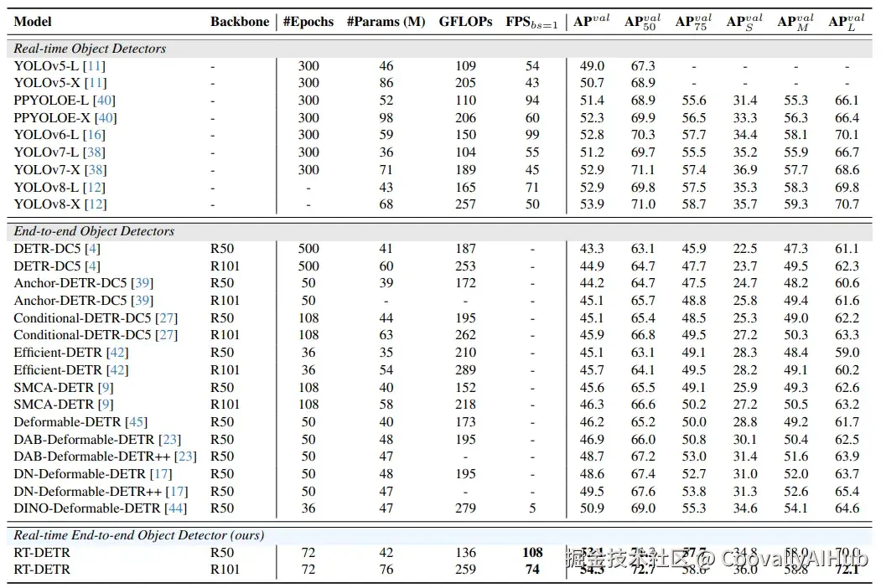Select GFLOPs value 279 in DINO-Deformable-DETR row
Image resolution: width=886 pixels, height=588 pixels.
[465, 508]
